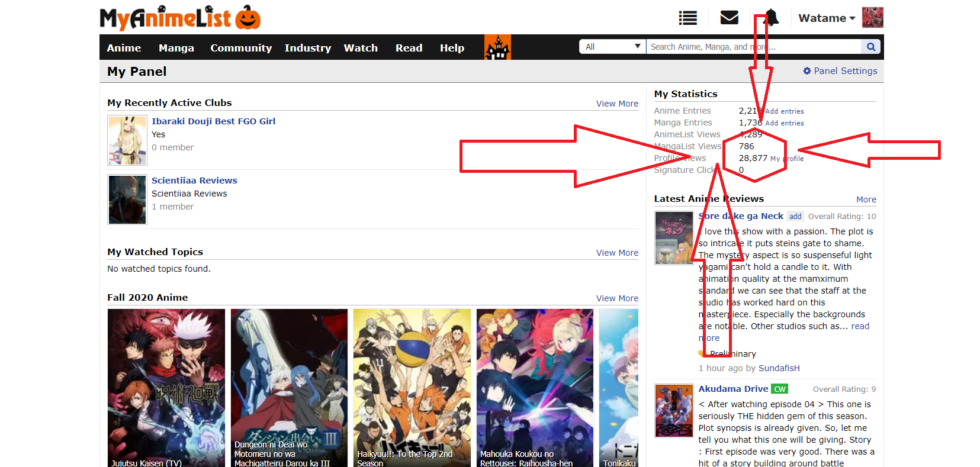The image size is (980, 467).
Task: Open Haikyuu!! To the Top 2nd Season poster
Action: coord(412,388)
